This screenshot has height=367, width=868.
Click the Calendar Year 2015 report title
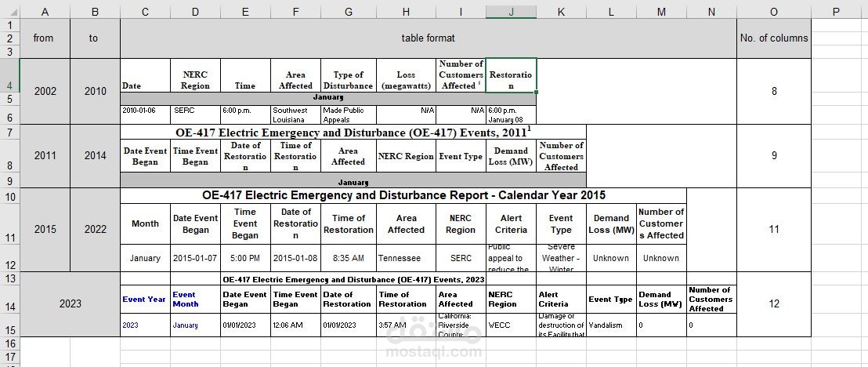coord(403,195)
